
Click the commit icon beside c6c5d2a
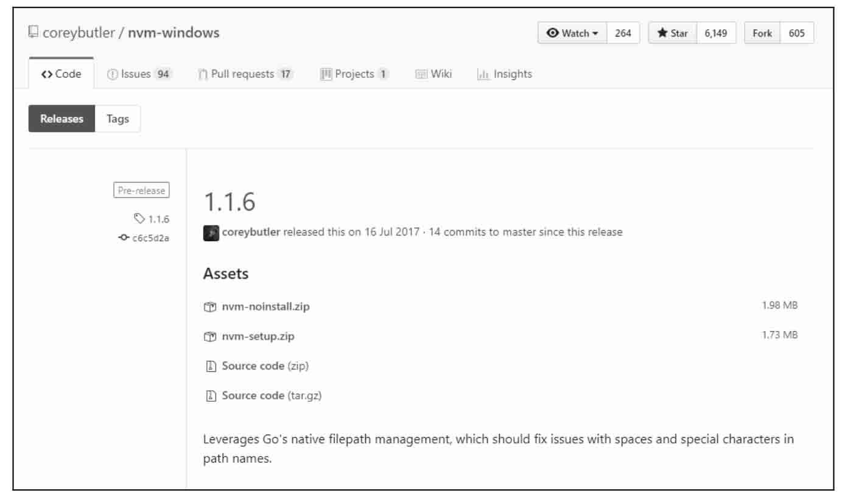pyautogui.click(x=124, y=237)
